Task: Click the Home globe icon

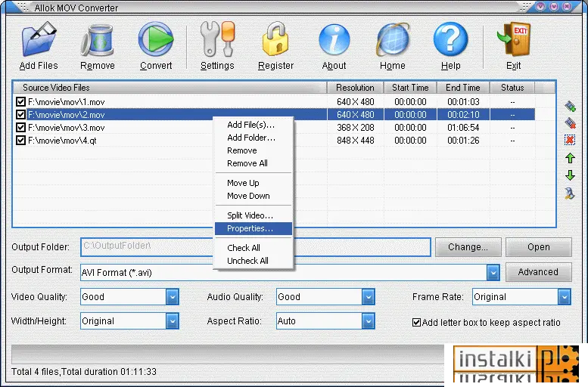Action: 393,40
